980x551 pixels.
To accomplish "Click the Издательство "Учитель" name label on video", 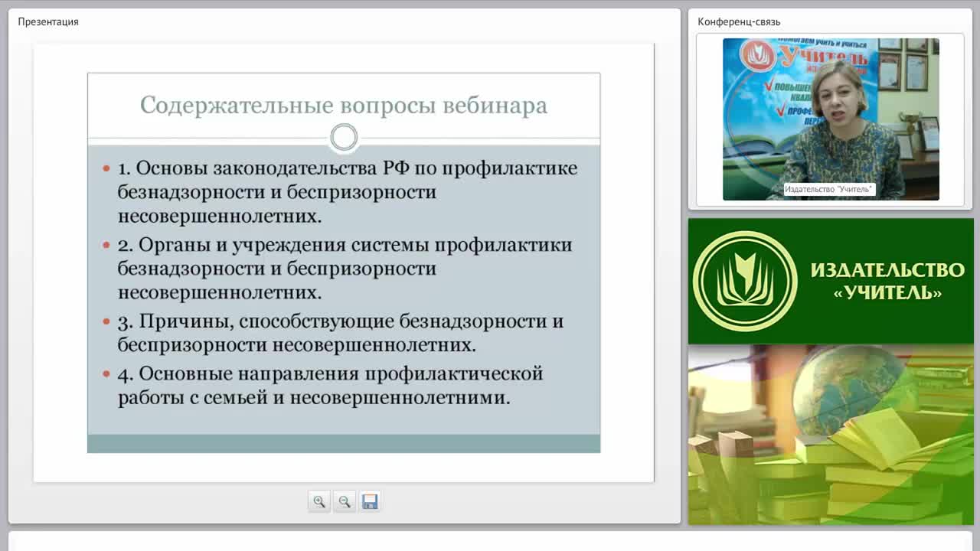I will [x=829, y=189].
